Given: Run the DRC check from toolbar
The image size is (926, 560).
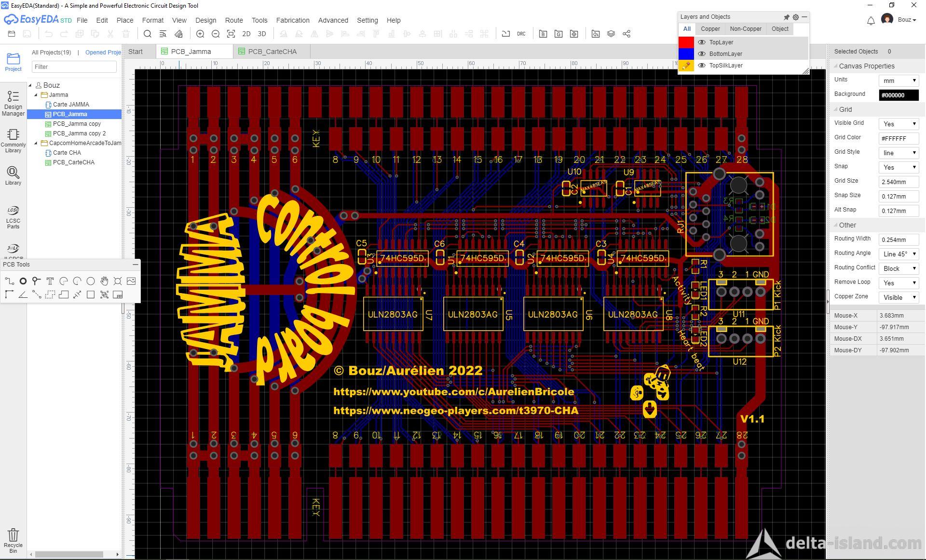Looking at the screenshot, I should pos(521,34).
